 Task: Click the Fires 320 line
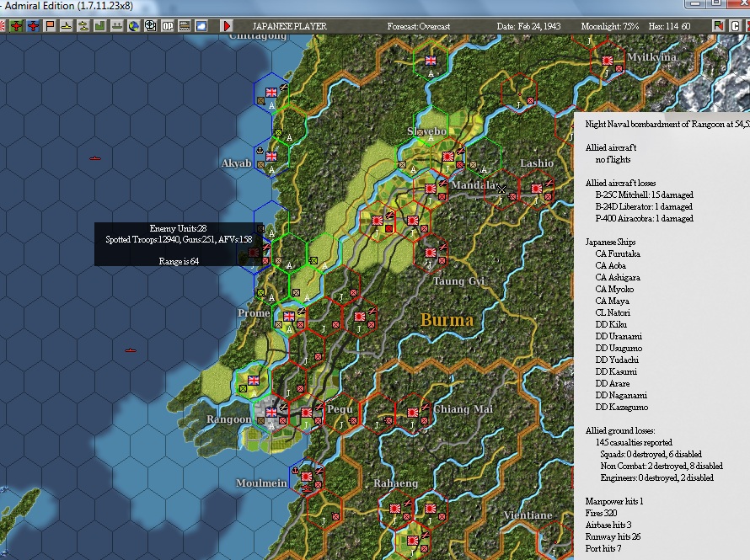click(601, 513)
